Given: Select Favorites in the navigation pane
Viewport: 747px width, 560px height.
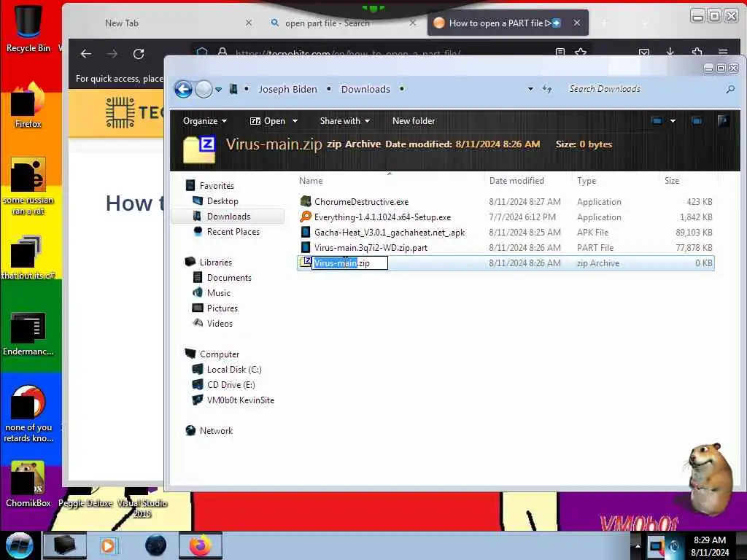Looking at the screenshot, I should pyautogui.click(x=217, y=186).
